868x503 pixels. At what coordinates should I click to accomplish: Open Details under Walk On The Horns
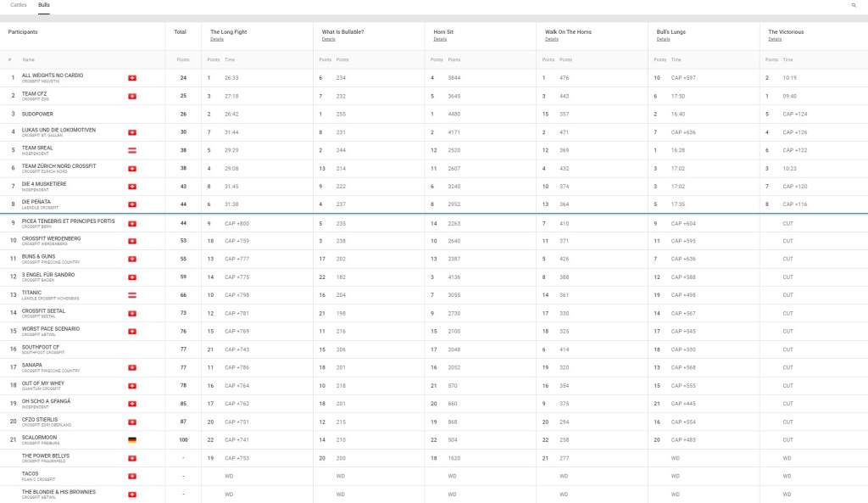coord(552,39)
